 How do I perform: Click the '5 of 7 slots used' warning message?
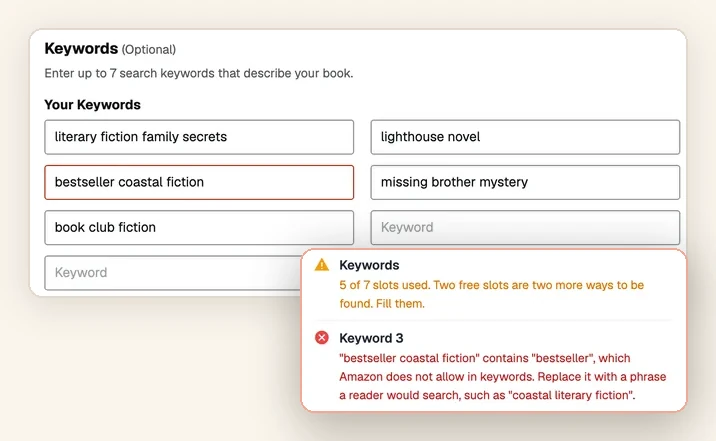[491, 294]
